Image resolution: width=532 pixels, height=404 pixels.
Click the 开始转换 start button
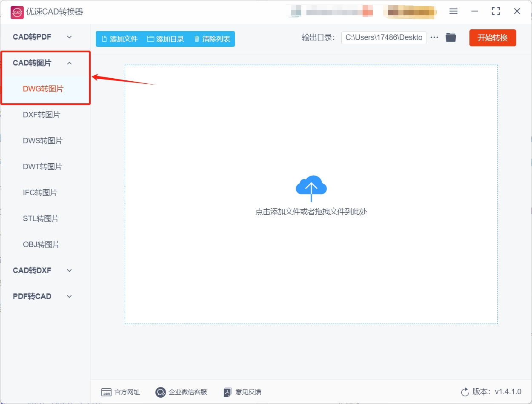tap(493, 38)
